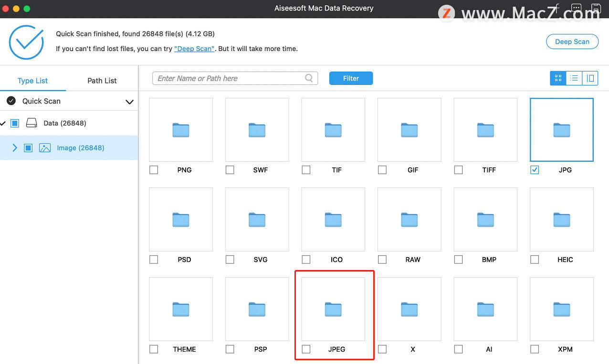Image resolution: width=609 pixels, height=364 pixels.
Task: Open the X folder
Action: [x=409, y=309]
